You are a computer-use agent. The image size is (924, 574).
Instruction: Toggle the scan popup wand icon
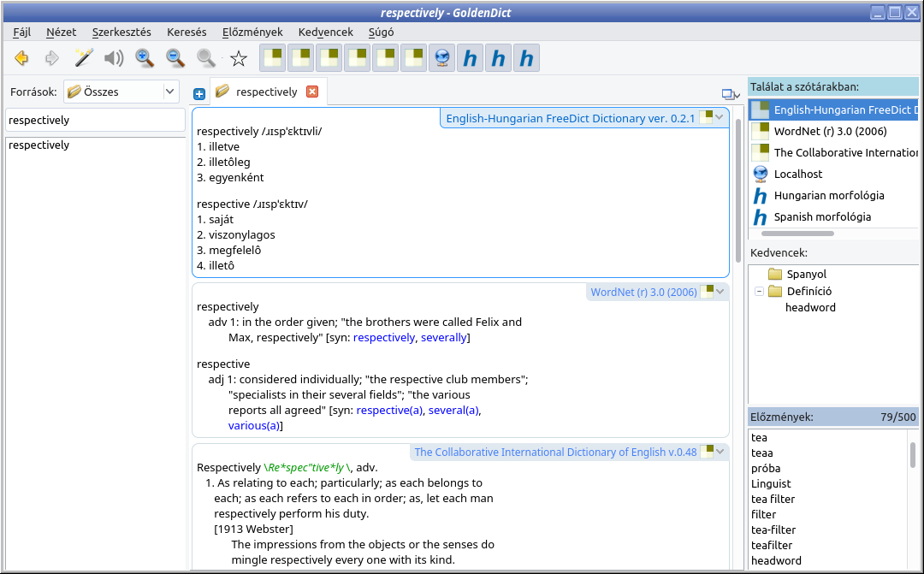point(83,58)
